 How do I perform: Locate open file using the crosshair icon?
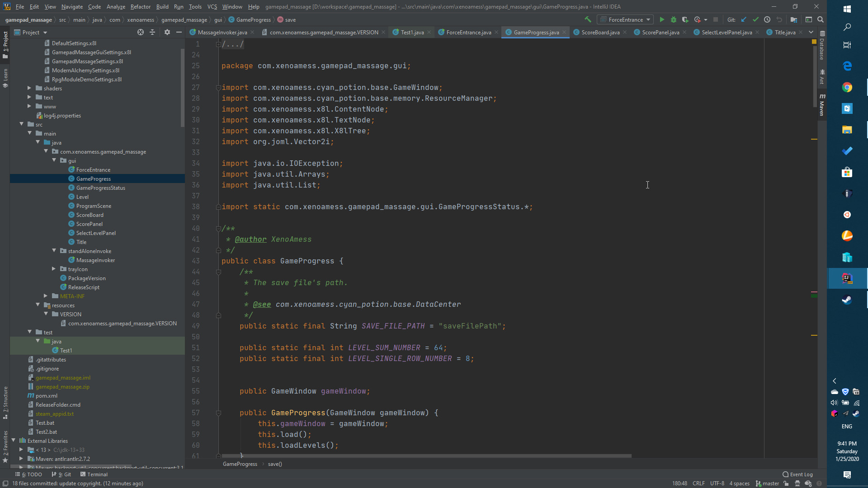click(x=140, y=32)
